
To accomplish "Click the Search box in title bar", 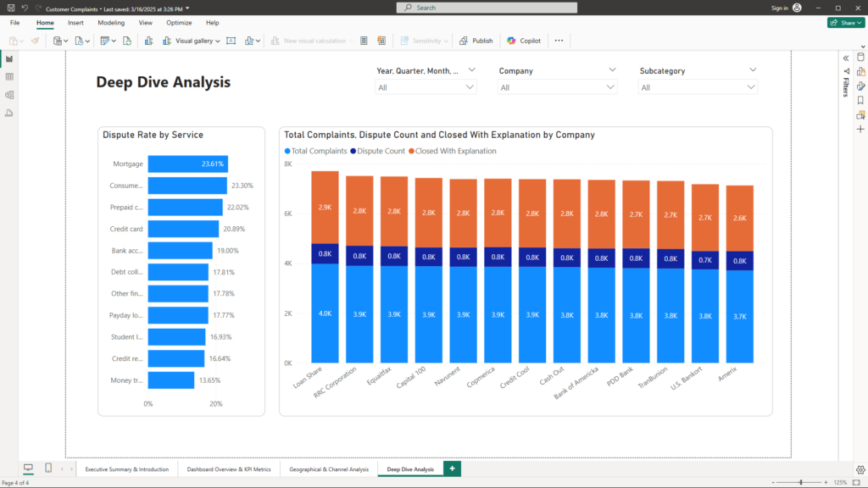I will coord(487,8).
